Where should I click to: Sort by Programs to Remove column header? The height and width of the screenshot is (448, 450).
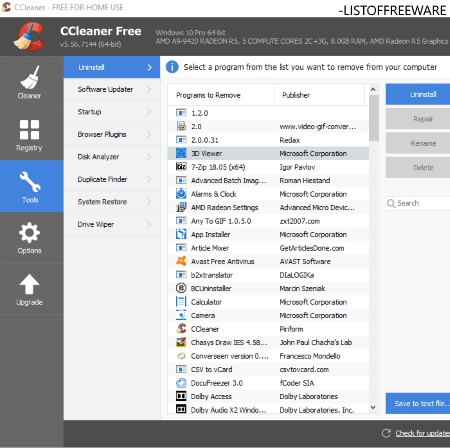pos(221,95)
